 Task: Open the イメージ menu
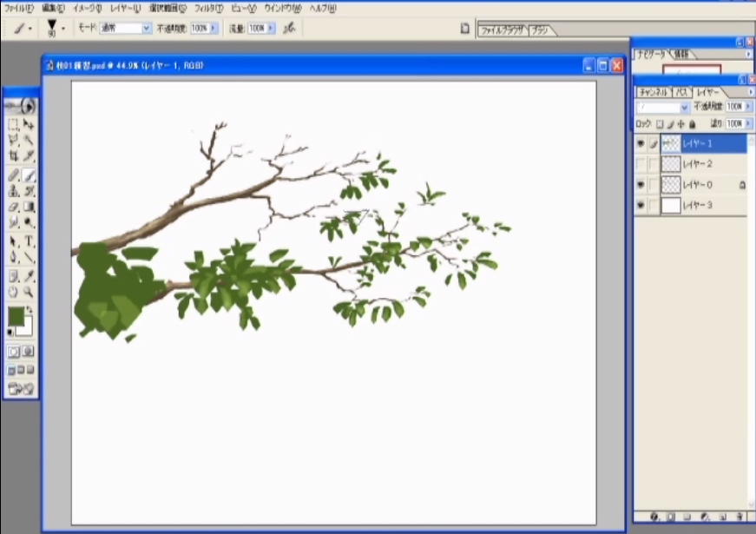coord(88,8)
